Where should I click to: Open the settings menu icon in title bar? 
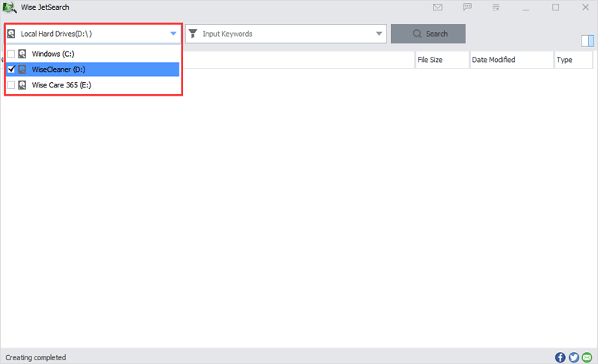tap(496, 7)
